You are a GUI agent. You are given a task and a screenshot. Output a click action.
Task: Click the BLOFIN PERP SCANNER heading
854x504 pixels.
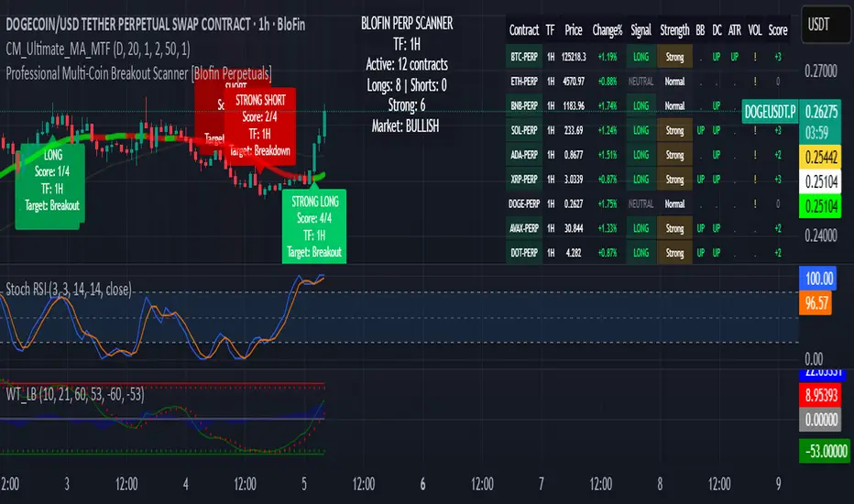407,24
